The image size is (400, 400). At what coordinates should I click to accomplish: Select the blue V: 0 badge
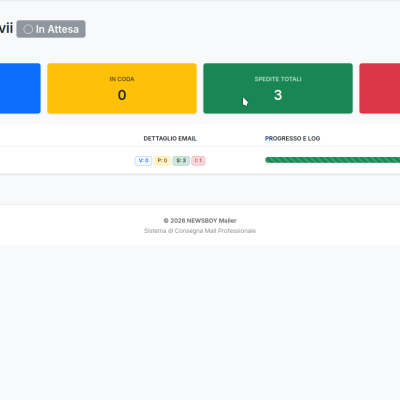143,161
